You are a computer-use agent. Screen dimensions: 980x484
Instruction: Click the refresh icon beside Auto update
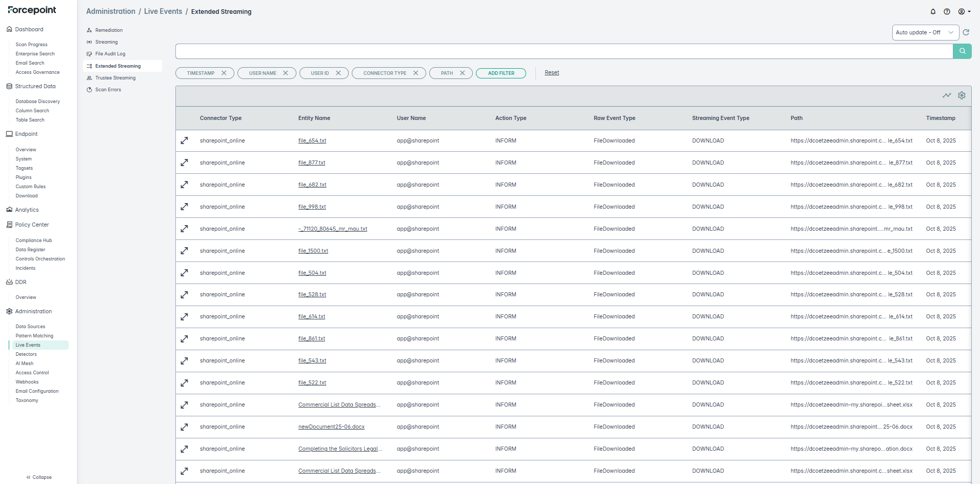coord(966,32)
